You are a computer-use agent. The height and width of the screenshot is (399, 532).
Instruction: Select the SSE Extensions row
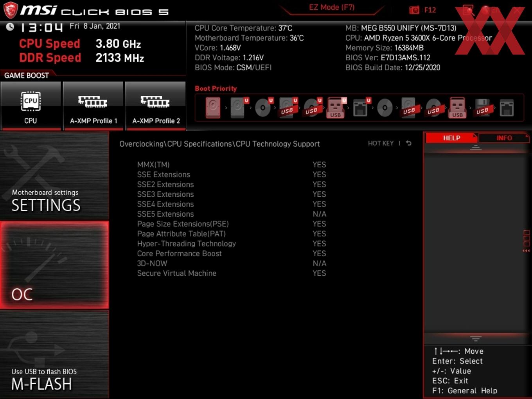click(x=232, y=174)
